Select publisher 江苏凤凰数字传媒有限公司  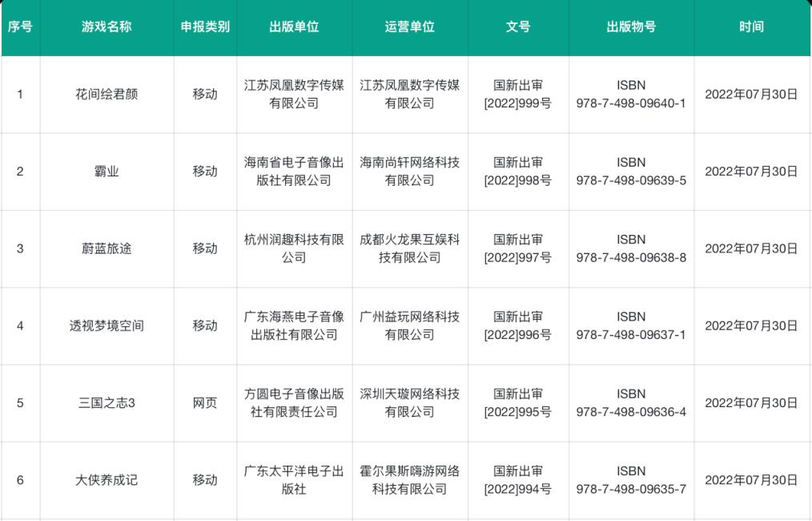tap(295, 94)
